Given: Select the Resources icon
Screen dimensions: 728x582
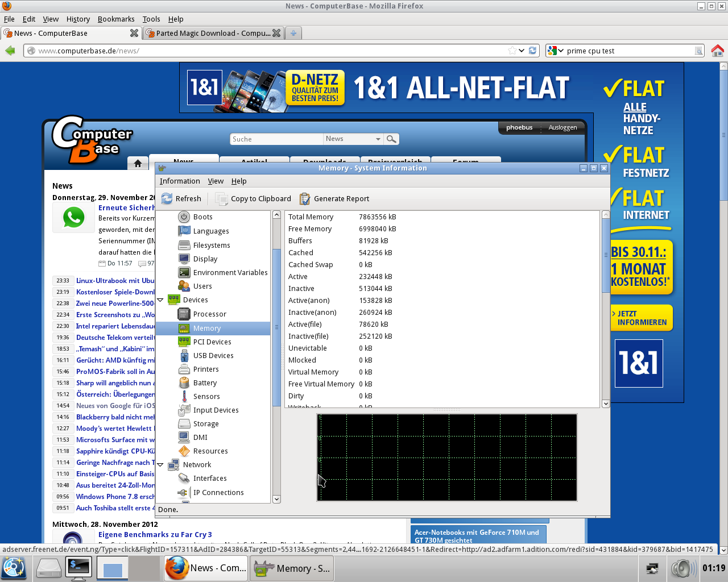Looking at the screenshot, I should click(x=184, y=451).
